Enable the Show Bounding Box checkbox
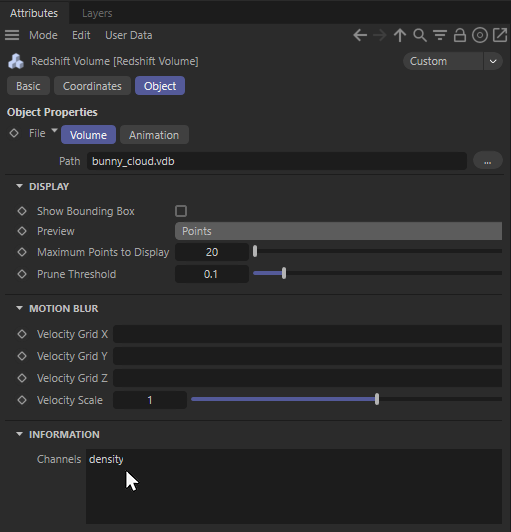Image resolution: width=511 pixels, height=532 pixels. 181,211
